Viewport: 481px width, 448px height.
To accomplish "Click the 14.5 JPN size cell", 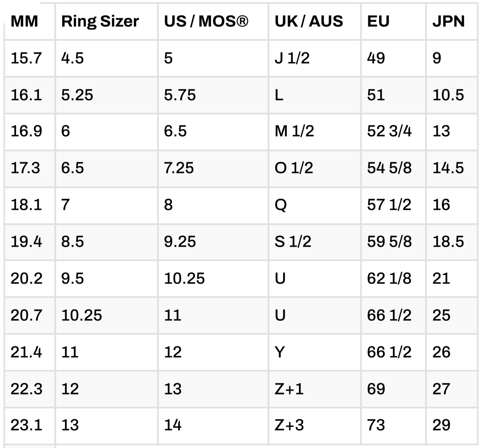I will pos(448,168).
